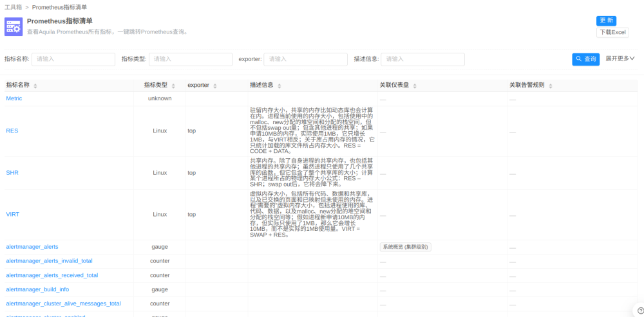Click the Prometheus指标清单 page title
This screenshot has width=644, height=317.
[x=59, y=21]
